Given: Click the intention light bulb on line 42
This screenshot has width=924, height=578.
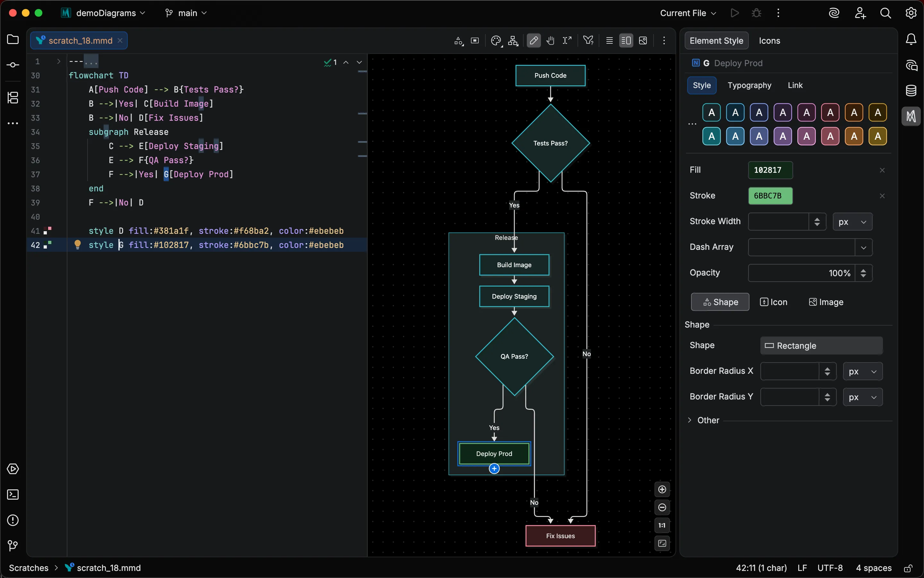Looking at the screenshot, I should click(78, 245).
